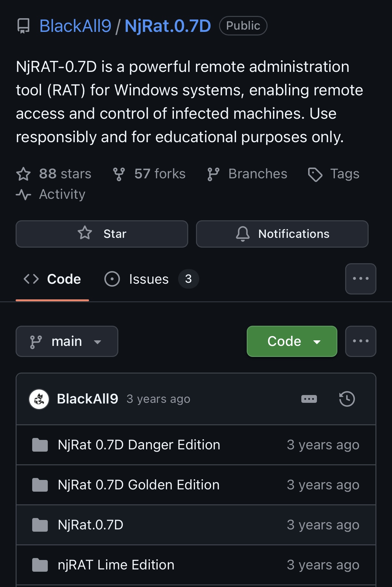View the 57 forks list
The width and height of the screenshot is (392, 587).
[x=149, y=174]
